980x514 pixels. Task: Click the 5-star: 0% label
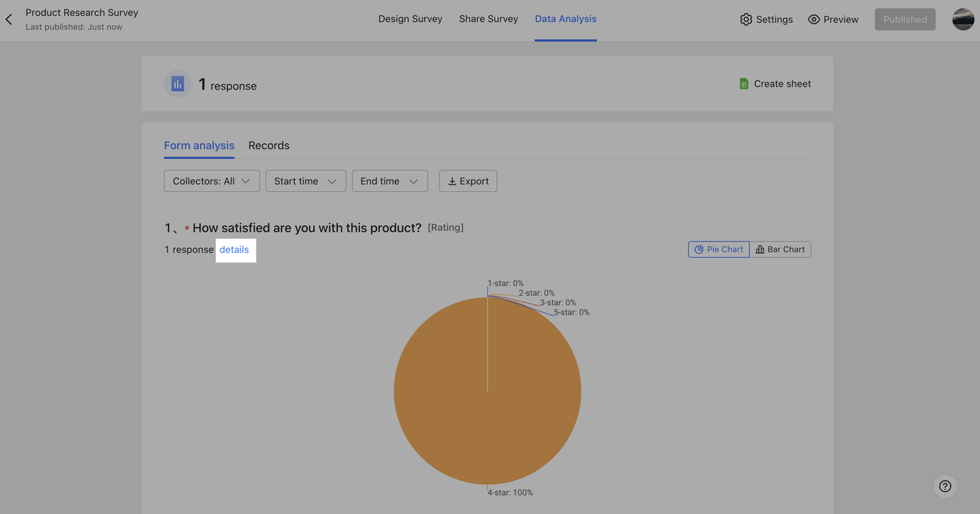point(572,312)
